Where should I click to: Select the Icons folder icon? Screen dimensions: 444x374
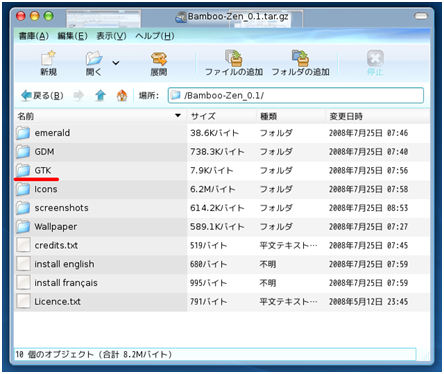[23, 189]
